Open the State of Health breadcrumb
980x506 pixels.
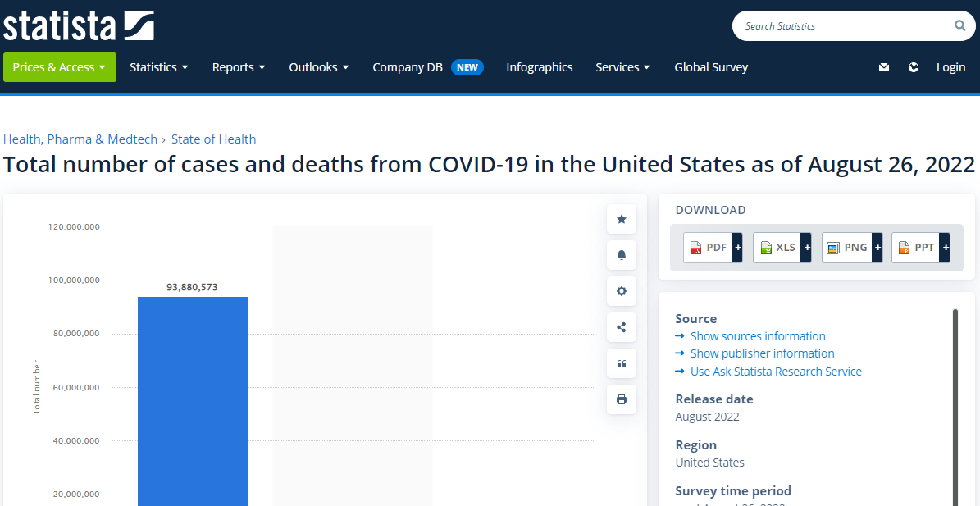(x=213, y=139)
